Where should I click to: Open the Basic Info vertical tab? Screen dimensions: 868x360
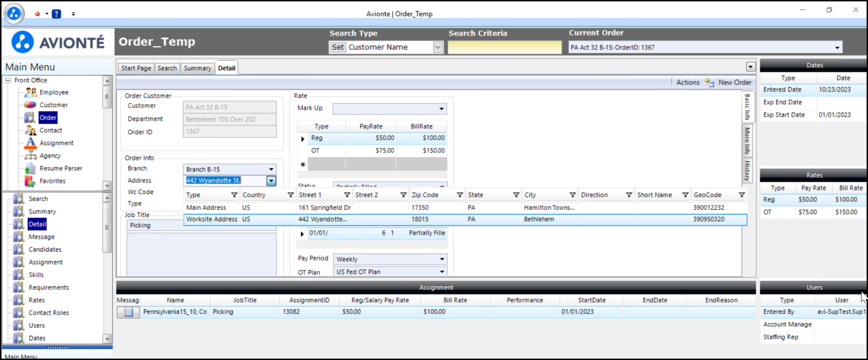[747, 107]
